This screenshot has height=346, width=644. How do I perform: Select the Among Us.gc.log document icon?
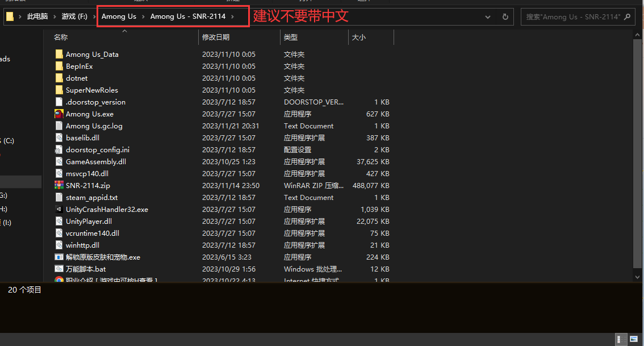[59, 126]
